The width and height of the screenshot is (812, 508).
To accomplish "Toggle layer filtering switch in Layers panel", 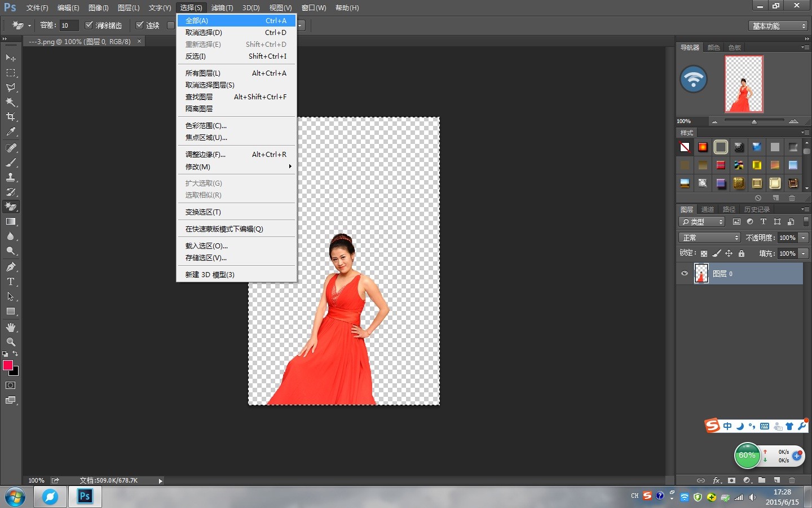I will [x=806, y=222].
